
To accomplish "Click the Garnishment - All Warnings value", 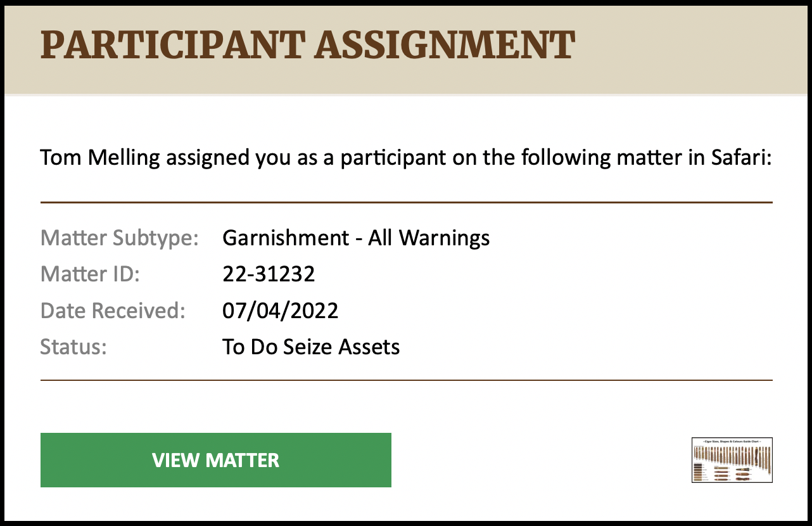I will coord(356,238).
